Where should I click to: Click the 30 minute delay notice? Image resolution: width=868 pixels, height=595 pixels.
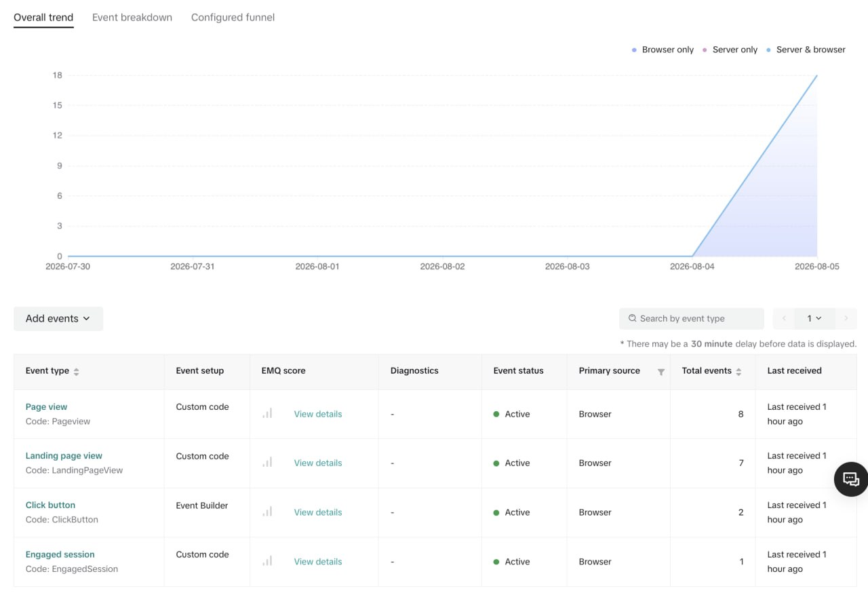point(738,344)
